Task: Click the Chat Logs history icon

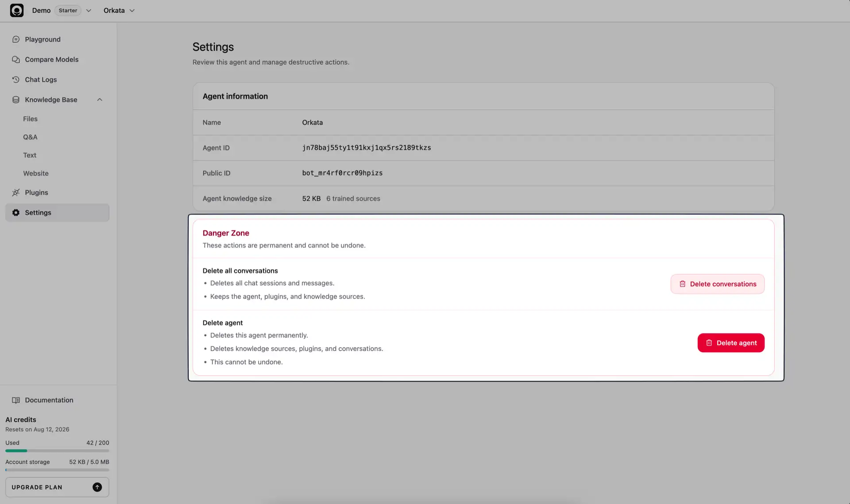Action: [x=16, y=80]
